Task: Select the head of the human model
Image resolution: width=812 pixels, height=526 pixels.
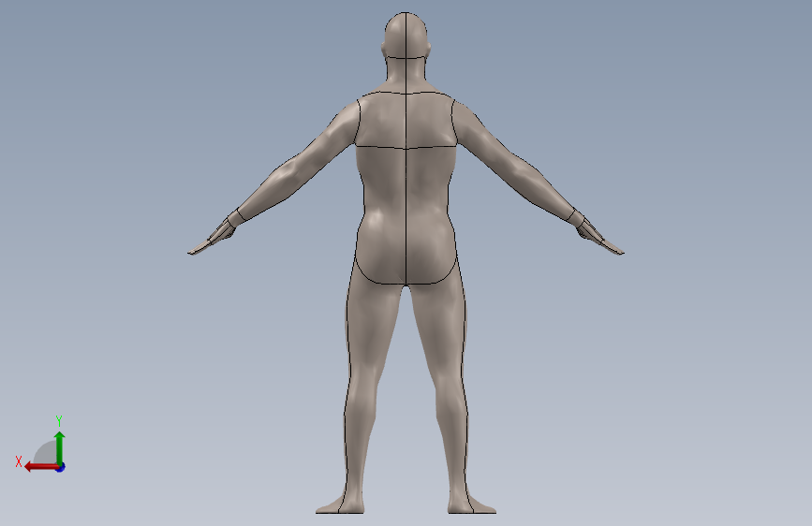Action: pyautogui.click(x=406, y=37)
